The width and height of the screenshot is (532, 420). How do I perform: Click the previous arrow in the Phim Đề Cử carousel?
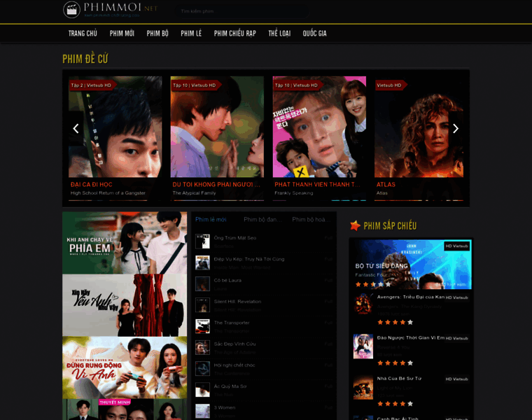coord(76,129)
